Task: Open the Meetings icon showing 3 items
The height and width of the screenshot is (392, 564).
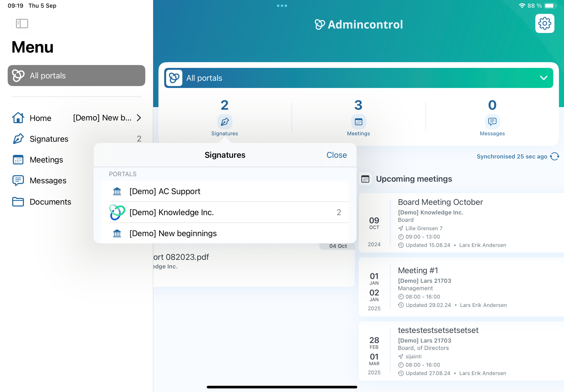Action: tap(358, 122)
